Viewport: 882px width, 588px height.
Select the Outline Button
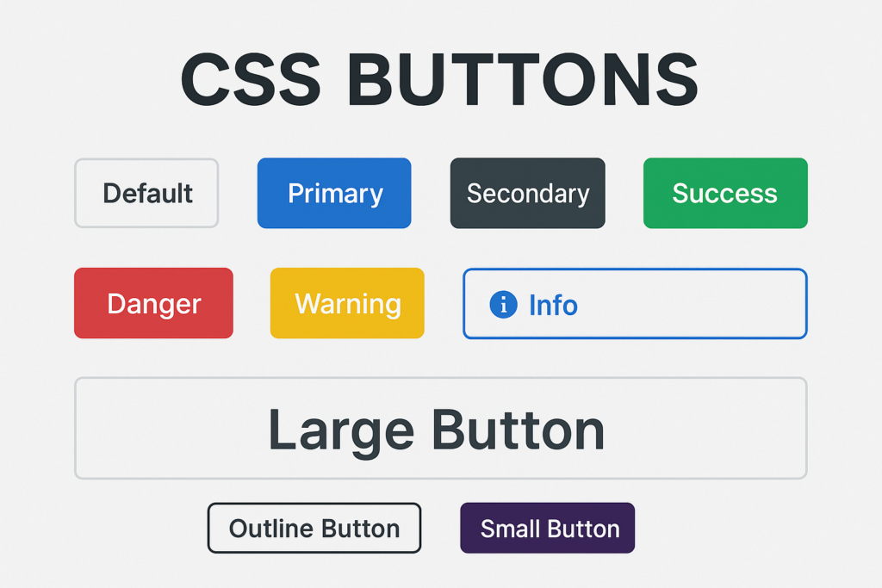point(314,528)
